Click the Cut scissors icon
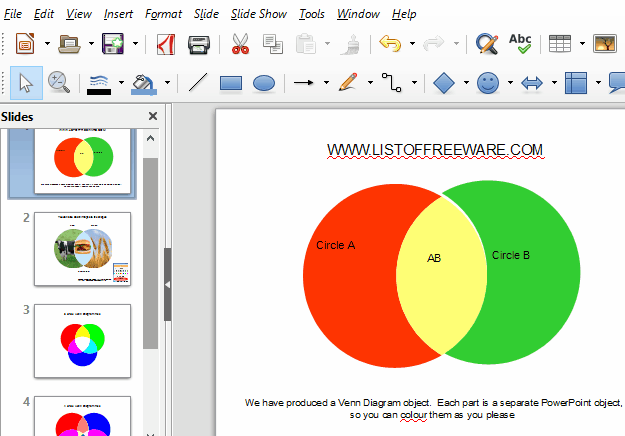 point(240,44)
